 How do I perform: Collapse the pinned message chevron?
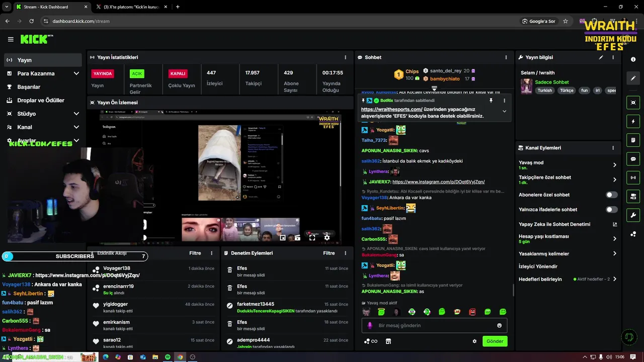pyautogui.click(x=504, y=111)
